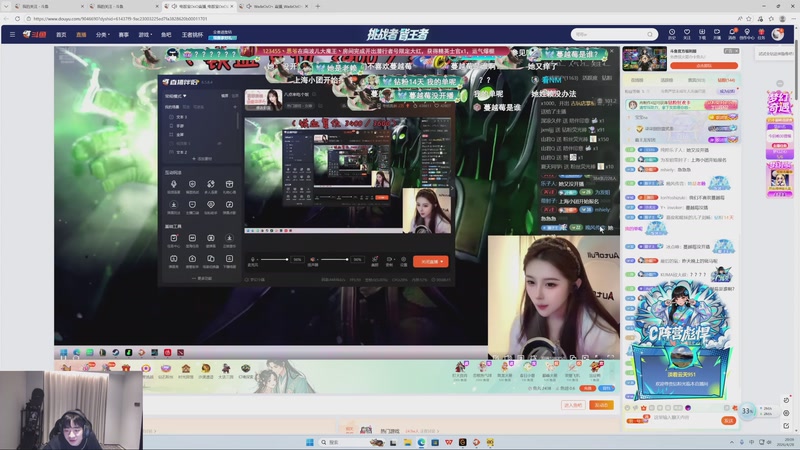Open the red WPS icon in taskbar
Viewport: 800px width, 450px height.
tap(448, 442)
